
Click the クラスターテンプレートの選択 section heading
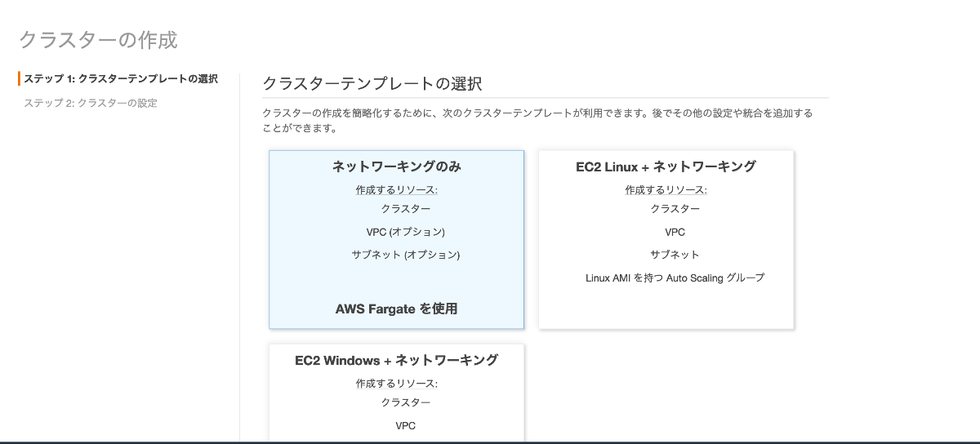(x=372, y=83)
